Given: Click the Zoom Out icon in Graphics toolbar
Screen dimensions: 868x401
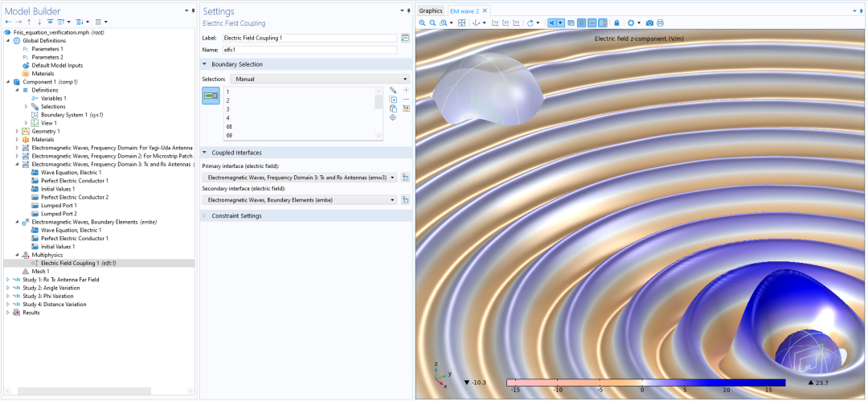Looking at the screenshot, I should click(432, 23).
